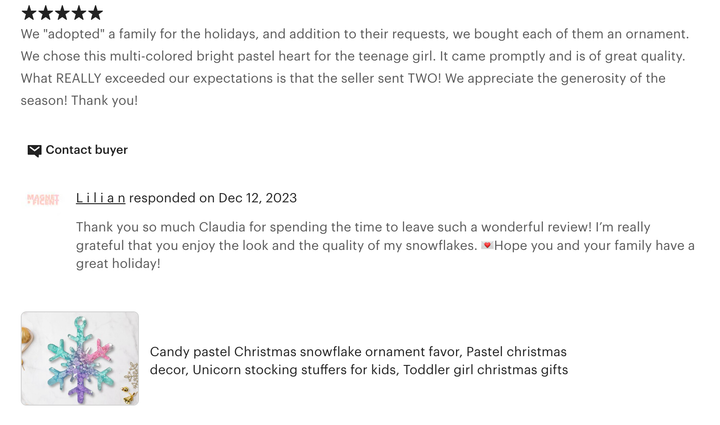Click the word TWO! in the review
The height and width of the screenshot is (425, 720).
426,78
